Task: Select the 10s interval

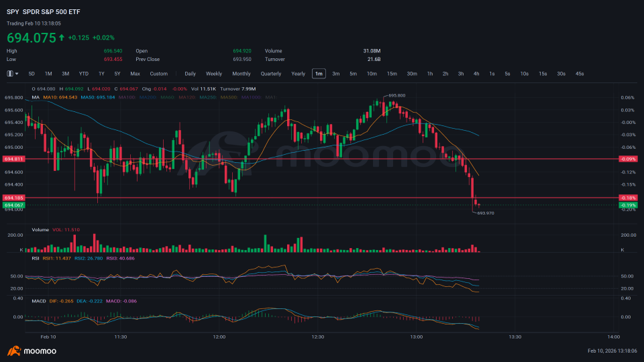Action: pyautogui.click(x=525, y=74)
